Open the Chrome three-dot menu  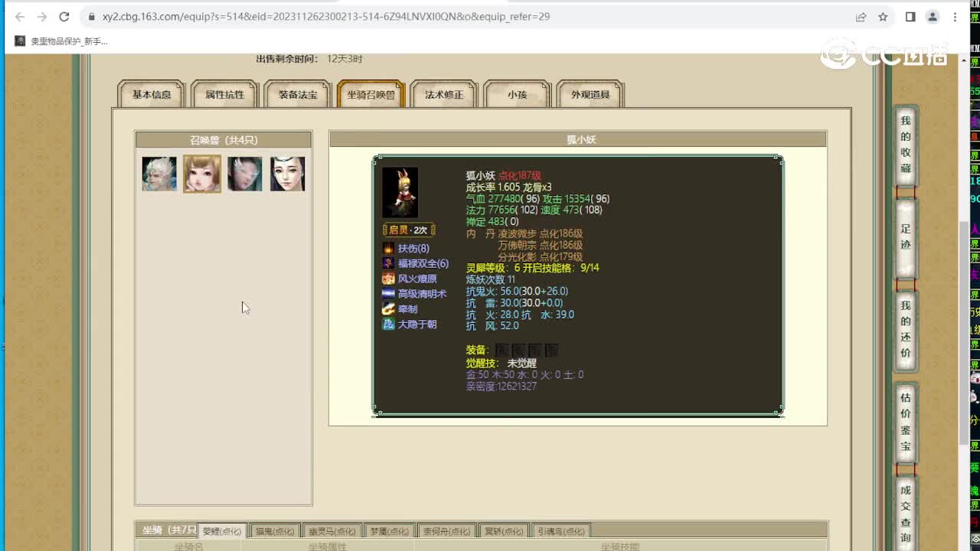click(x=955, y=16)
